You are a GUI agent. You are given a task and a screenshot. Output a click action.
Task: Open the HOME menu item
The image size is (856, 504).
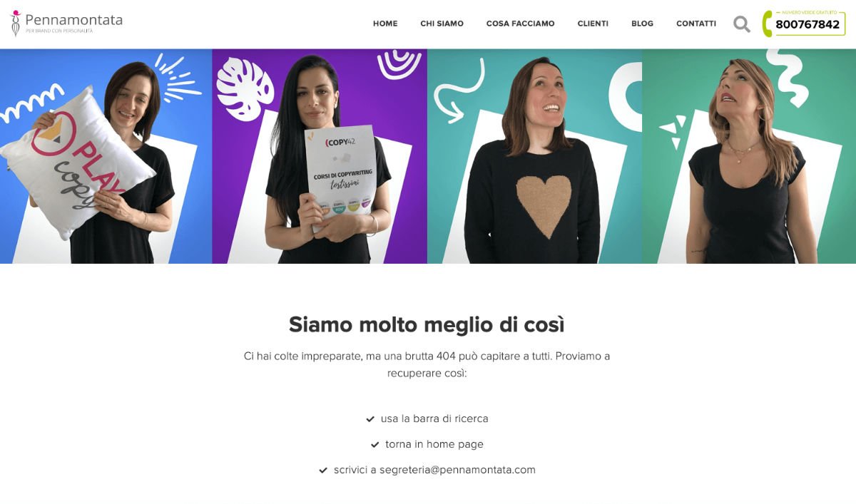coord(385,24)
